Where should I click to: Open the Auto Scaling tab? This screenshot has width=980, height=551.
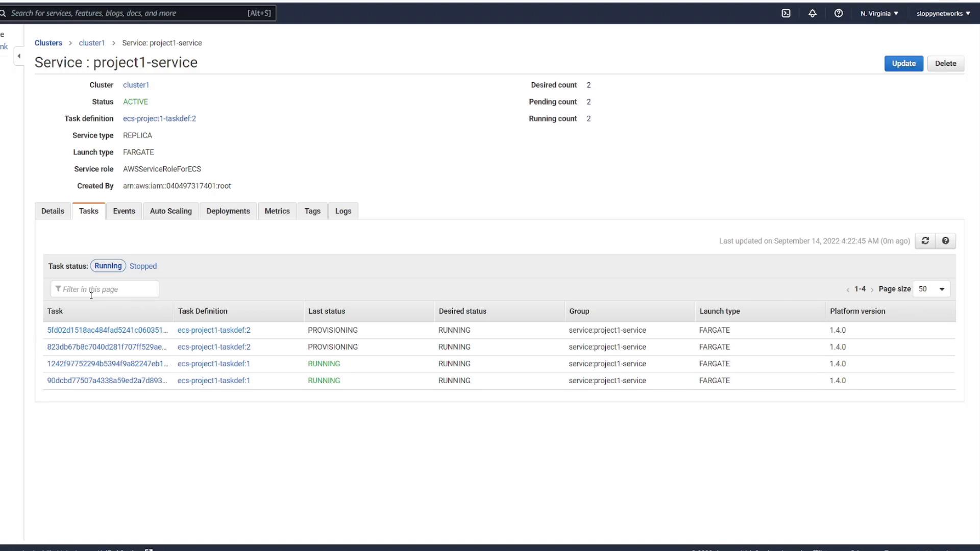coord(171,211)
